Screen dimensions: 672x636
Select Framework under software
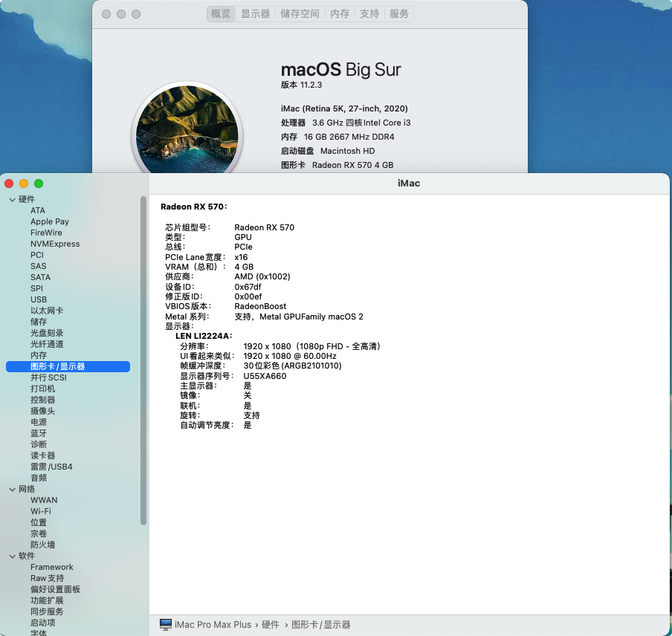pos(52,567)
